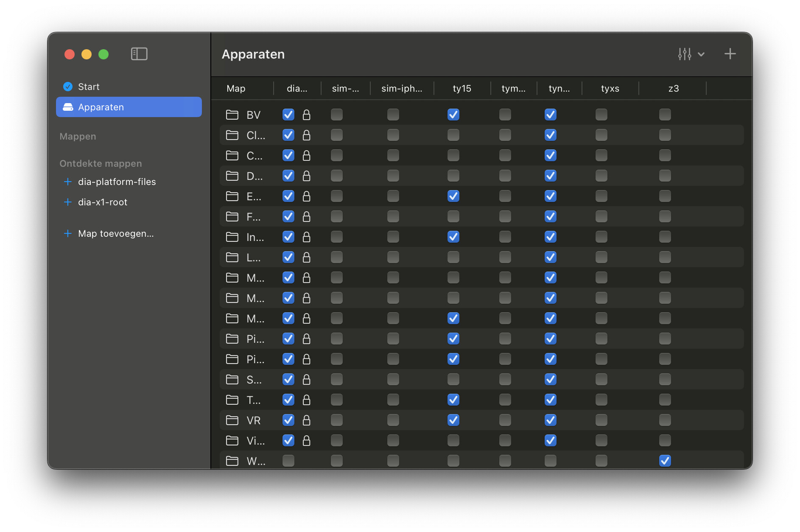
Task: Open the sliders filter options icon
Action: (684, 54)
